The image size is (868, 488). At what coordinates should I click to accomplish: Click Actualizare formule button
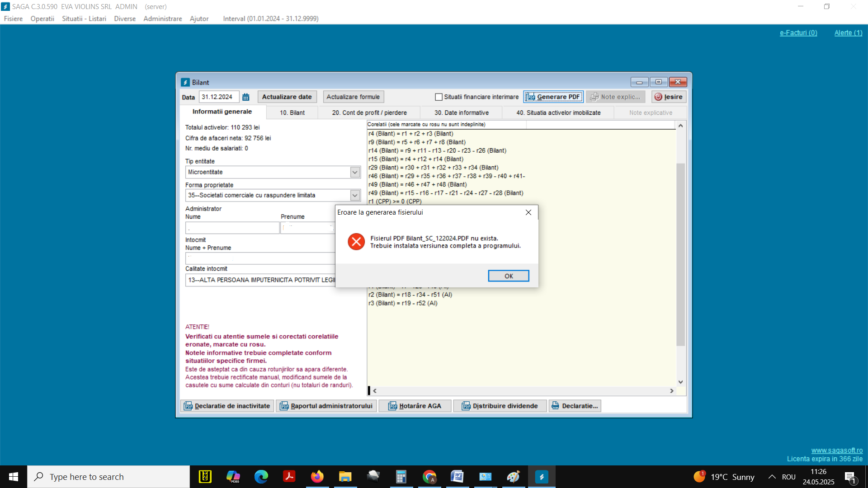tap(353, 97)
